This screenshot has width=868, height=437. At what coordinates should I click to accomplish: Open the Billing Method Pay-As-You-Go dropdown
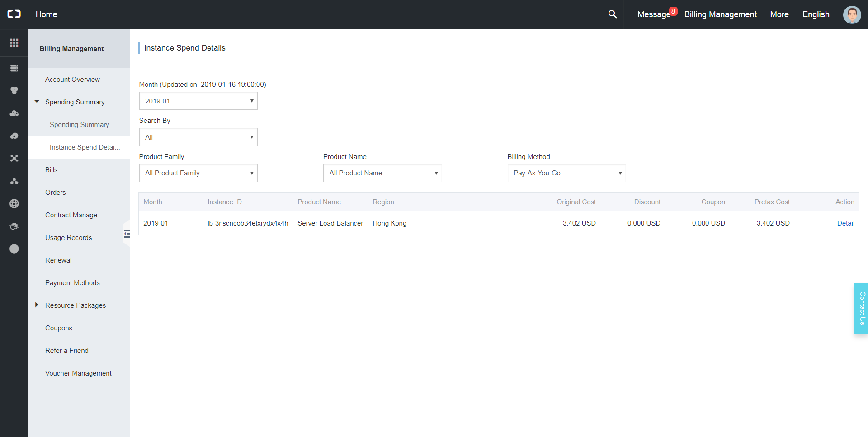(566, 173)
